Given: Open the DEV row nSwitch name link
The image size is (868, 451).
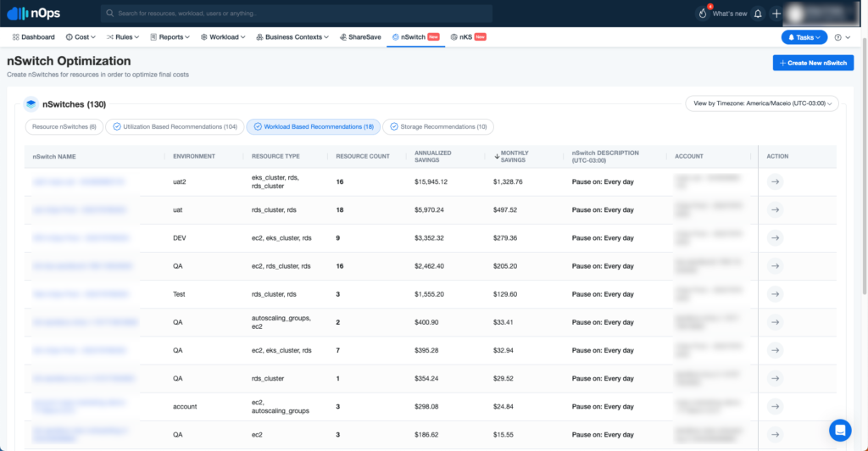Looking at the screenshot, I should point(81,238).
